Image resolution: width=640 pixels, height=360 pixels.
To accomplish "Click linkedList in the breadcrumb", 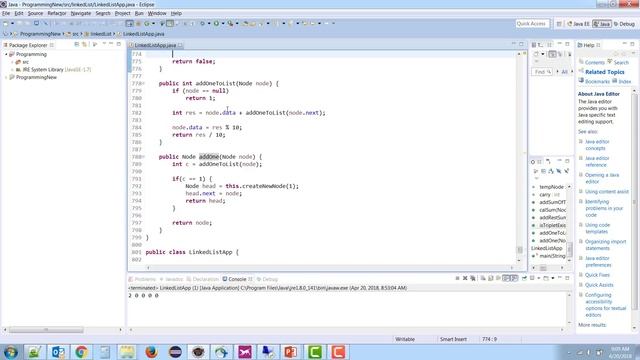I will tap(101, 34).
